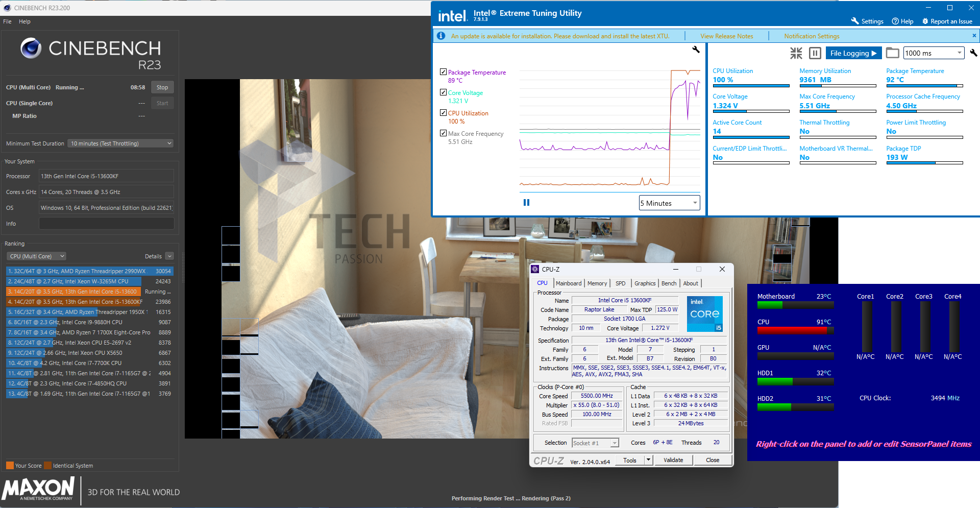Open the 1000 ms polling interval dropdown
Image resolution: width=980 pixels, height=508 pixels.
tap(934, 53)
